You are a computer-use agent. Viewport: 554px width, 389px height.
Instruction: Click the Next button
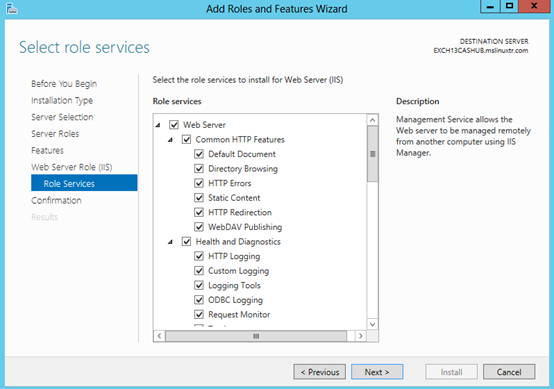point(377,372)
